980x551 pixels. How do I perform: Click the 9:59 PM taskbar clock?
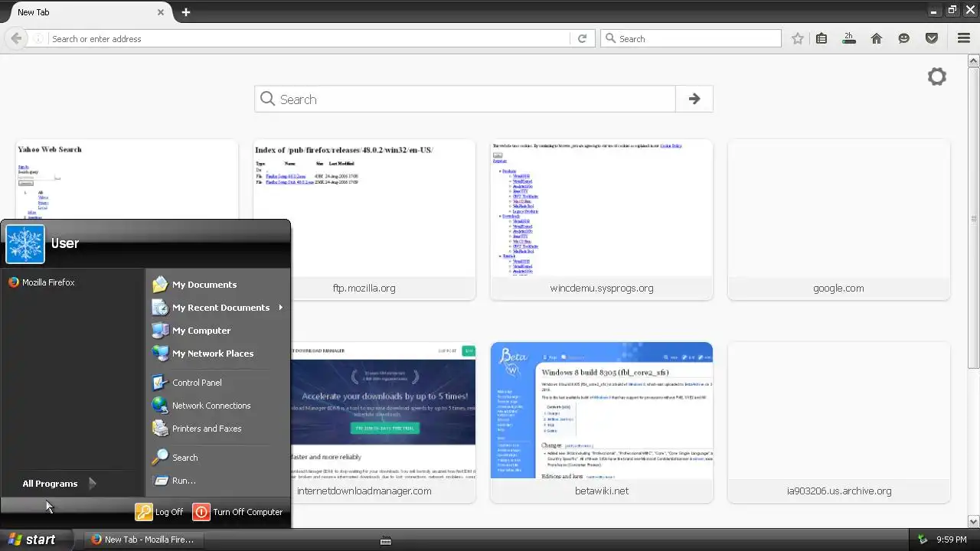click(952, 540)
